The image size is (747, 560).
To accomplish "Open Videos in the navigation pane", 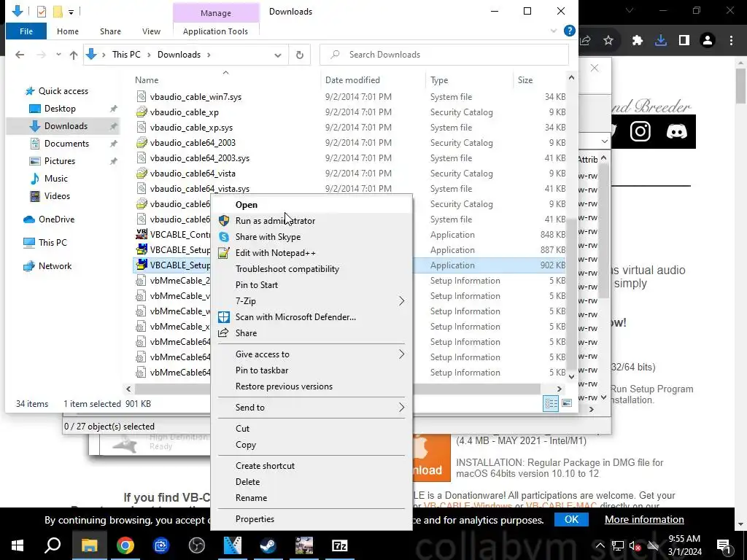I will coord(57,195).
